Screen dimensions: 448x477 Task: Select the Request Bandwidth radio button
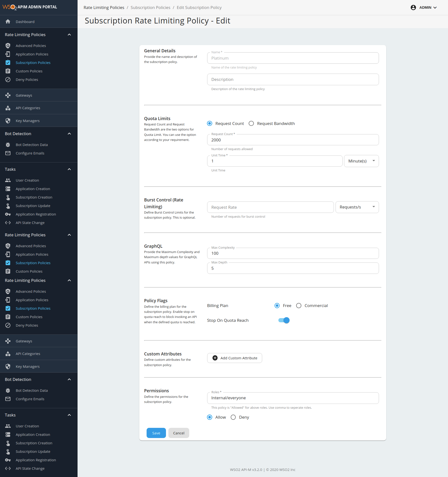pyautogui.click(x=251, y=123)
